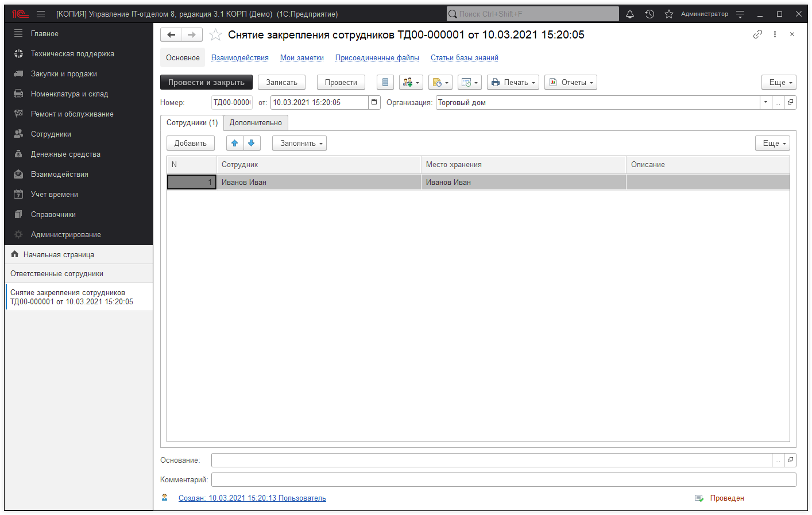Move row up with blue arrow
The image size is (812, 515).
tap(235, 143)
